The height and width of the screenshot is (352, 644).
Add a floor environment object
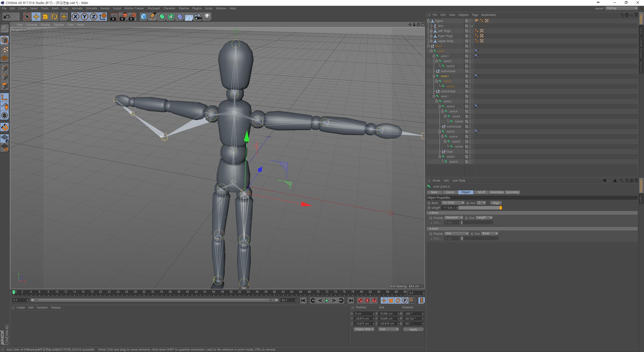pos(189,17)
